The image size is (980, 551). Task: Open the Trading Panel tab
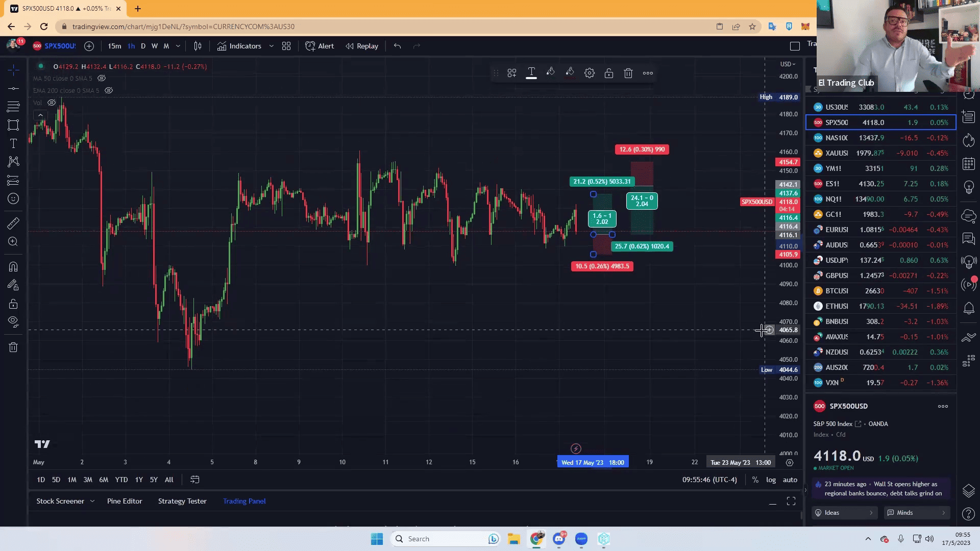click(x=244, y=501)
